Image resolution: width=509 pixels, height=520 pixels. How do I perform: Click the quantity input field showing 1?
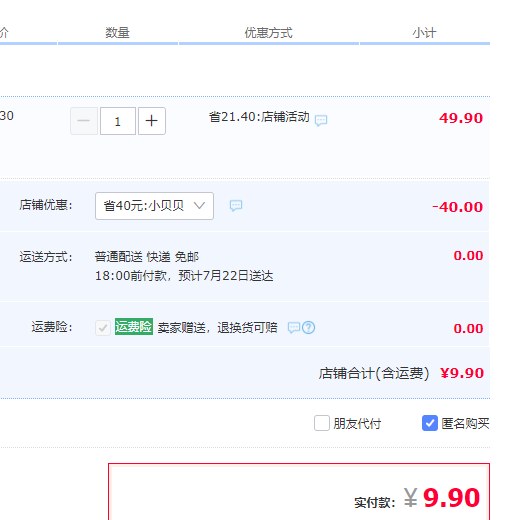(118, 121)
